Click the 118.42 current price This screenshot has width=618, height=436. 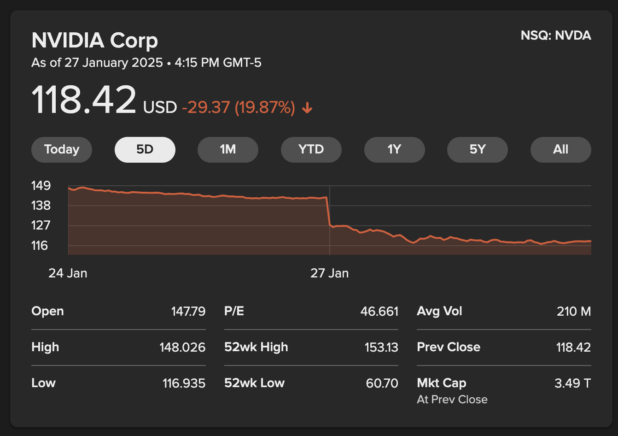84,101
